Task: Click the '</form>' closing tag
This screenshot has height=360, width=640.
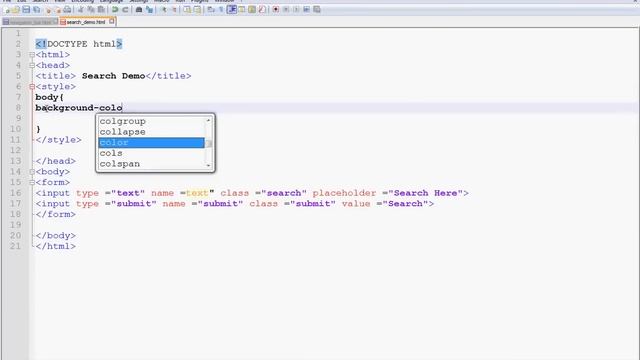Action: [x=56, y=214]
